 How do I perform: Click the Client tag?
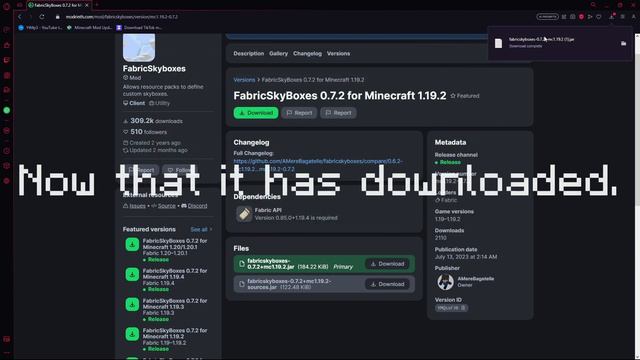(x=134, y=103)
